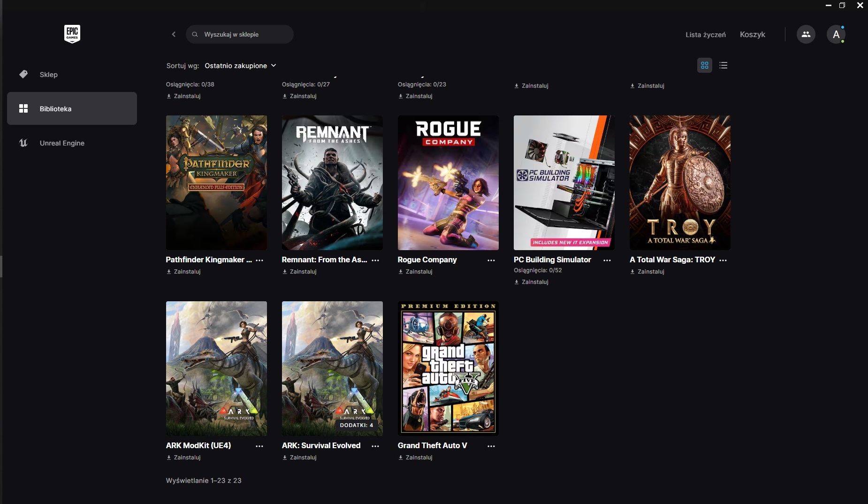Screen dimensions: 868x504
Task: Open the ARK cover with DODATKI: 4 badge
Action: click(x=332, y=368)
